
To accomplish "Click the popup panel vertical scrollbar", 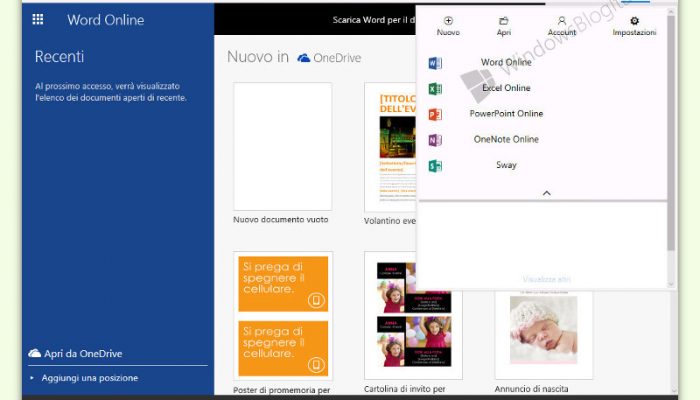I will [x=671, y=133].
